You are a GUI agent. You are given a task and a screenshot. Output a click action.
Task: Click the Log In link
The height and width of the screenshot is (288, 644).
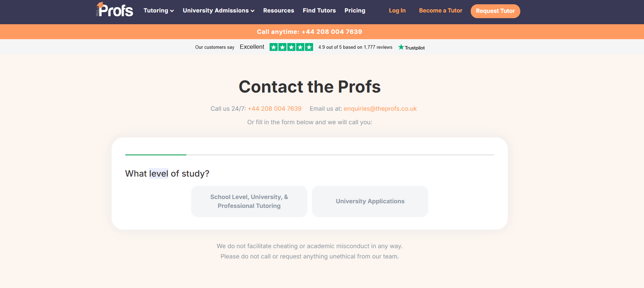[x=397, y=11]
